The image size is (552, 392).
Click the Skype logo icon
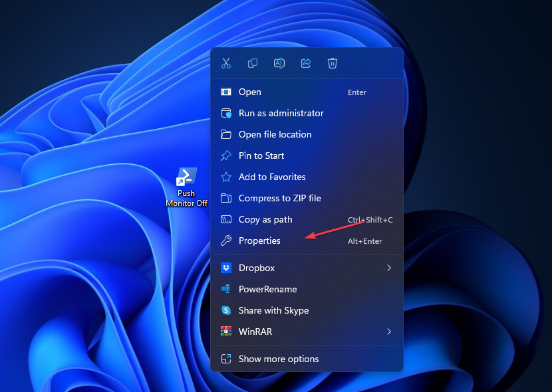226,310
